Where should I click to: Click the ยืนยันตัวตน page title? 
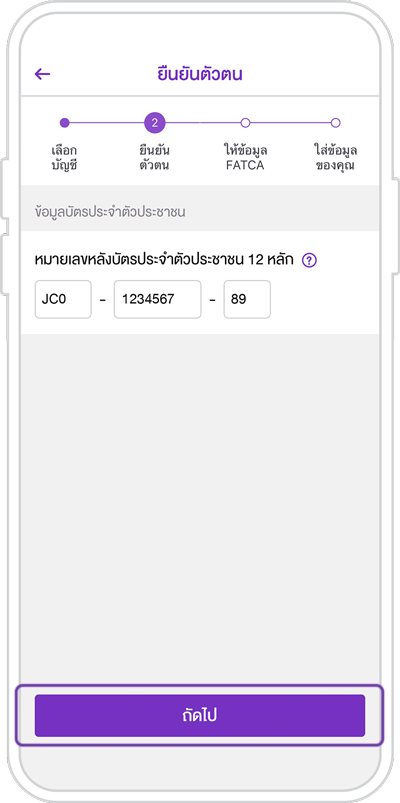[200, 74]
